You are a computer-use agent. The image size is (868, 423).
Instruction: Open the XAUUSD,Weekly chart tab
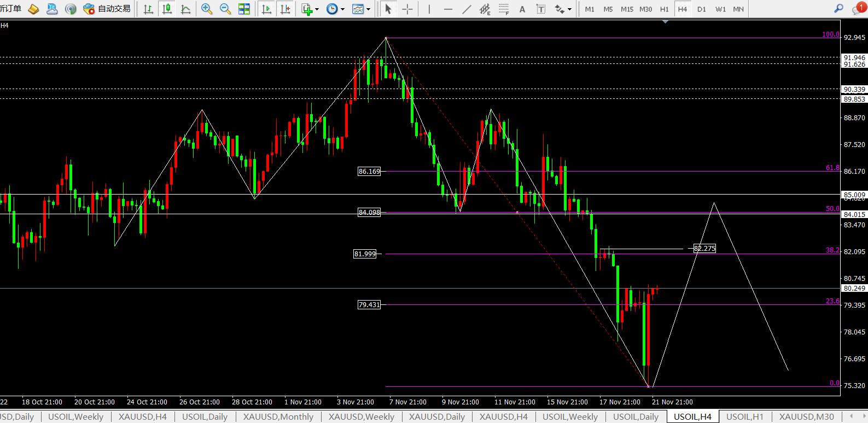[362, 417]
